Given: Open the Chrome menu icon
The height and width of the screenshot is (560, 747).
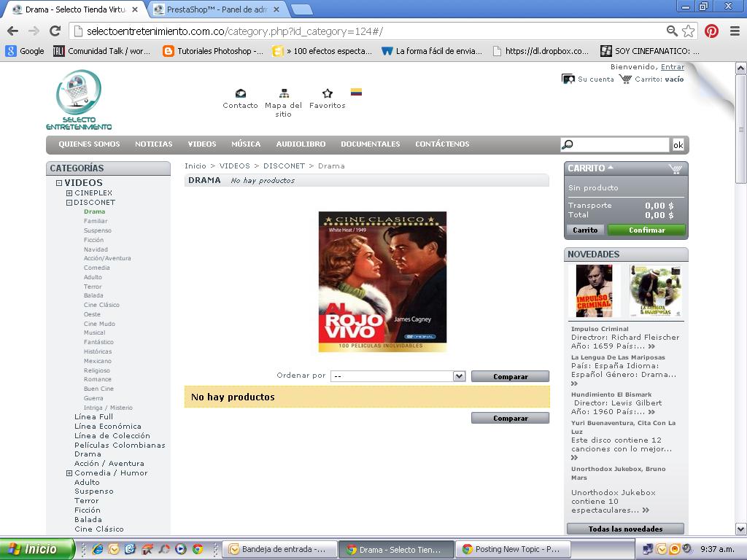Looking at the screenshot, I should click(735, 31).
